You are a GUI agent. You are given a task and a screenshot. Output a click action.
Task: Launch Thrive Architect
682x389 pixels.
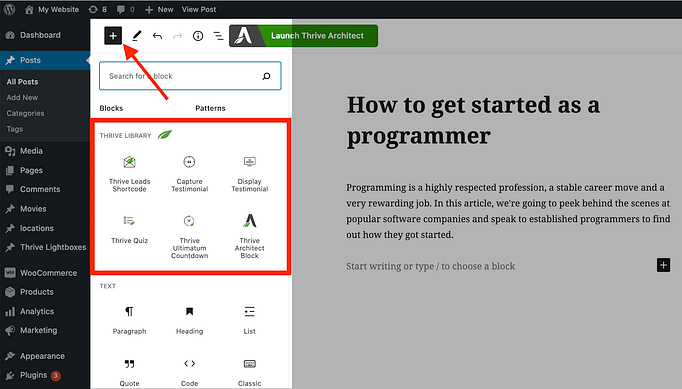pos(304,36)
